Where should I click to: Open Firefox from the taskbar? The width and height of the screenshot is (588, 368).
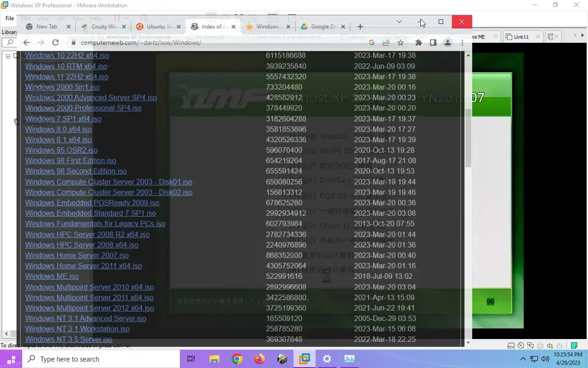pos(260,359)
